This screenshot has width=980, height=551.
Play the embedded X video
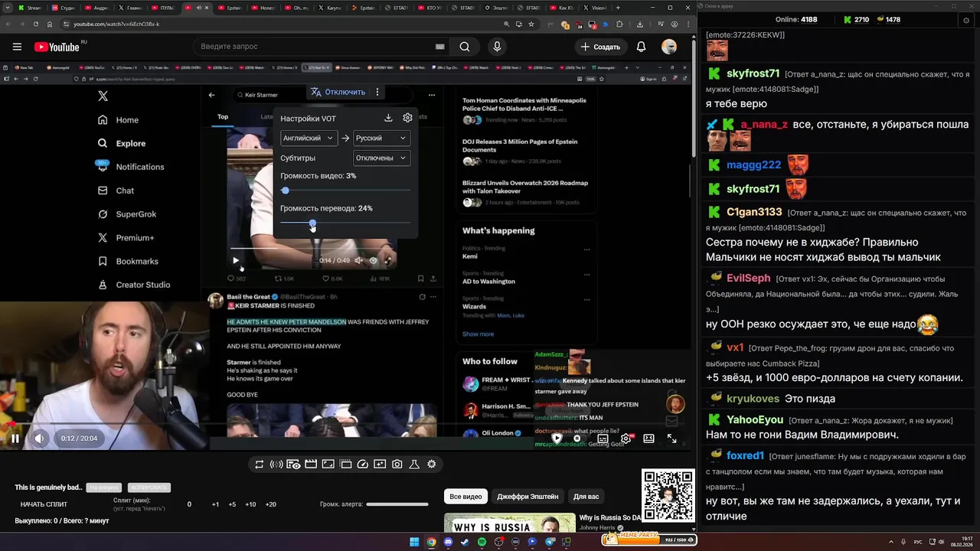click(235, 260)
